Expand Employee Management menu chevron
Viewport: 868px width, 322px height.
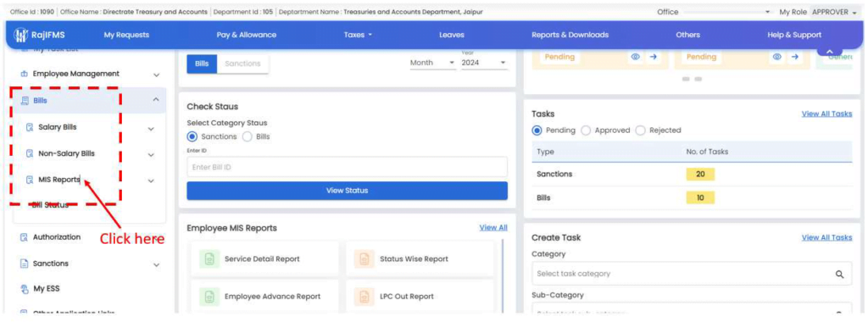[x=156, y=75]
